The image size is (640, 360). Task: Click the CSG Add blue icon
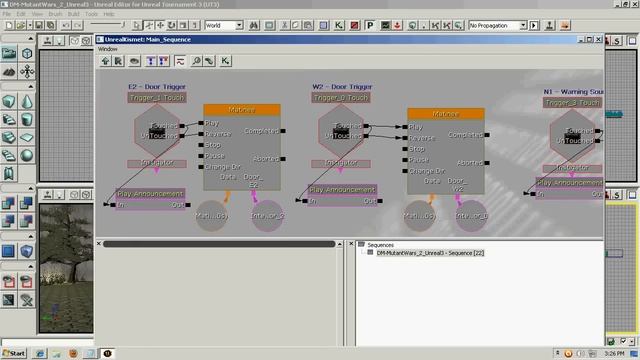9,203
